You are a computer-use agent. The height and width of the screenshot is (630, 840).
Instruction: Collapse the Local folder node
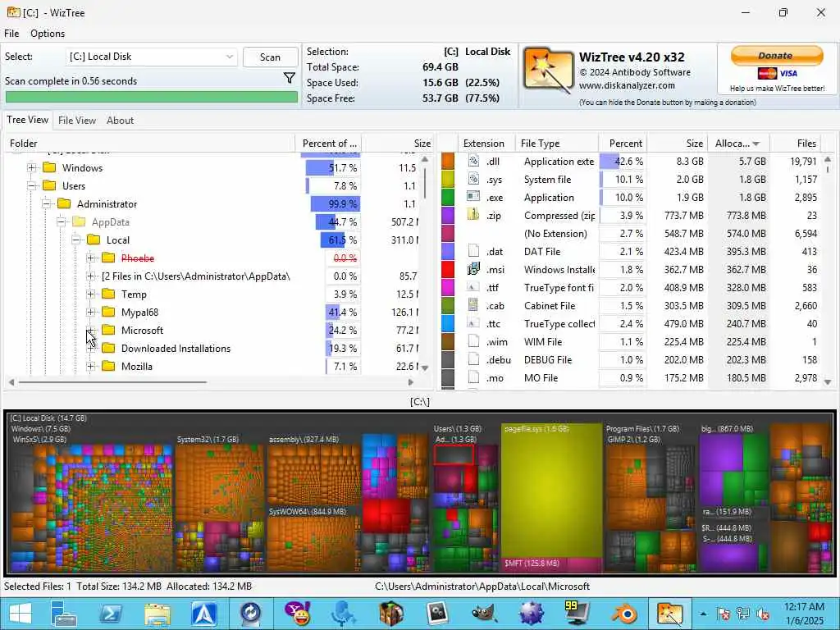point(76,240)
